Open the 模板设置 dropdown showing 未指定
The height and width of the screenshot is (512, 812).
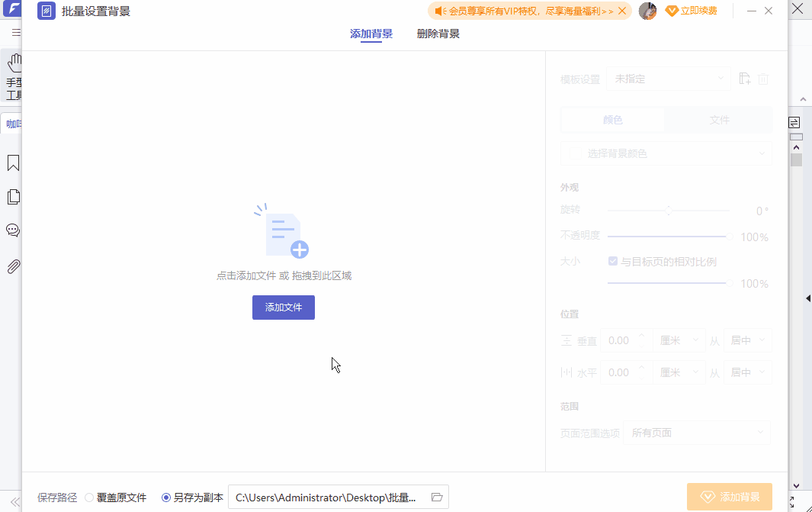(x=668, y=79)
